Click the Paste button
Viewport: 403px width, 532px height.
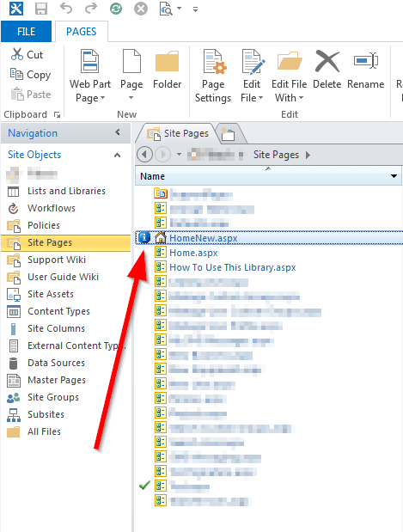[x=31, y=94]
